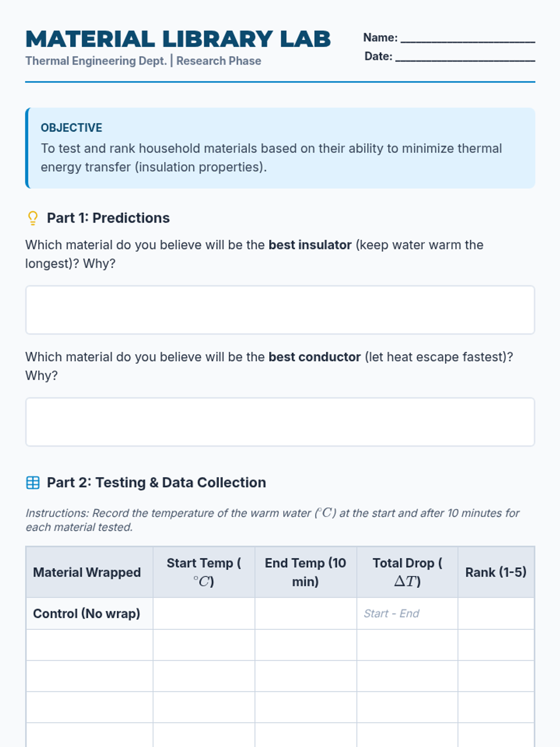
Task: Click the Part 1: Predictions heading
Action: [x=108, y=218]
